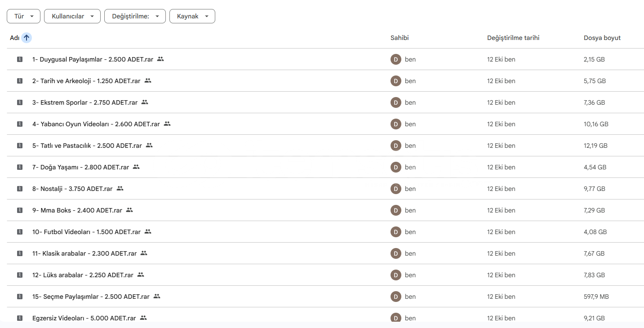The image size is (644, 328).
Task: Open the Değiştirilme filter dropdown
Action: pos(135,16)
